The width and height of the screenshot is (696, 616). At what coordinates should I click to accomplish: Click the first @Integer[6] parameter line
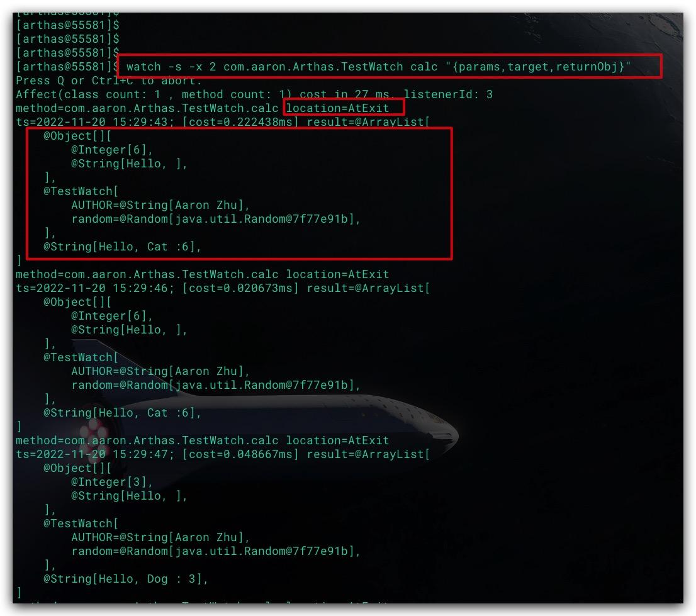point(112,150)
